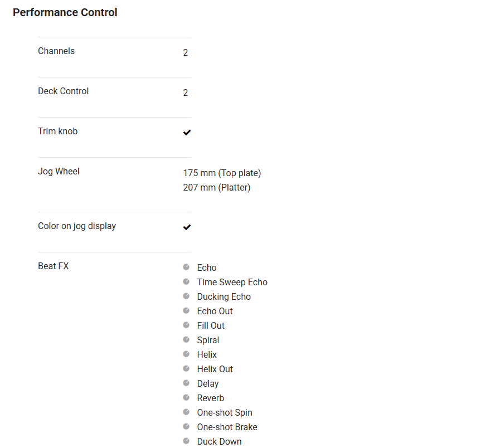496x448 pixels.
Task: Click the Channels spec label
Action: pos(56,51)
